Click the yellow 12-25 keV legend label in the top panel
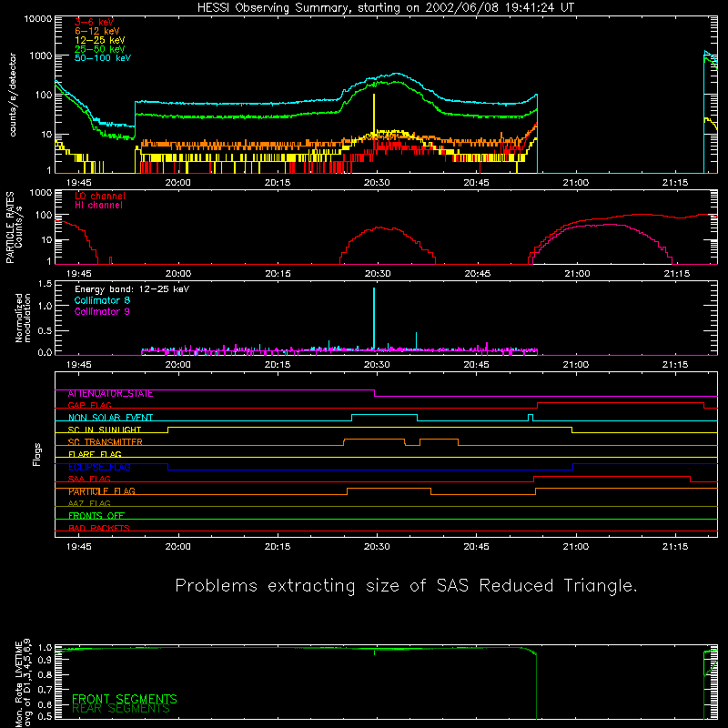This screenshot has height=728, width=728. pyautogui.click(x=100, y=40)
